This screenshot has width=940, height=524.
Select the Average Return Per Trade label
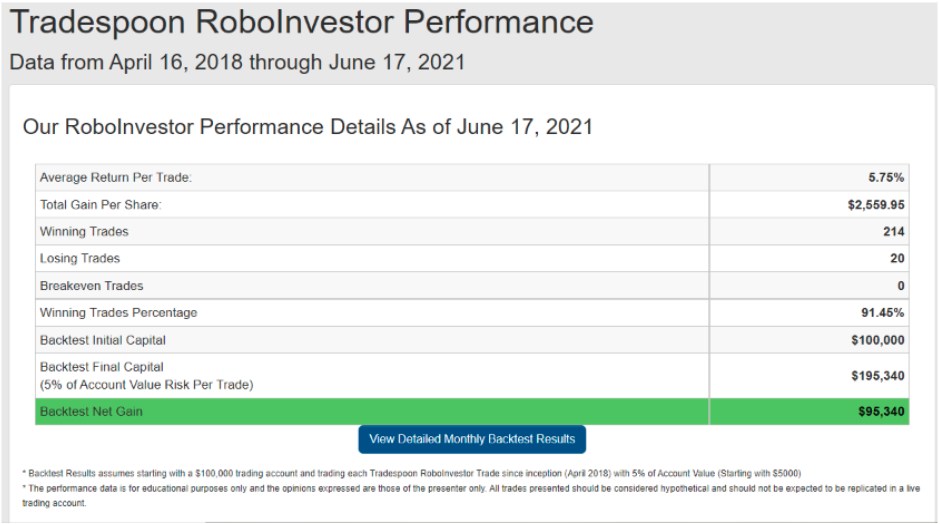point(116,177)
